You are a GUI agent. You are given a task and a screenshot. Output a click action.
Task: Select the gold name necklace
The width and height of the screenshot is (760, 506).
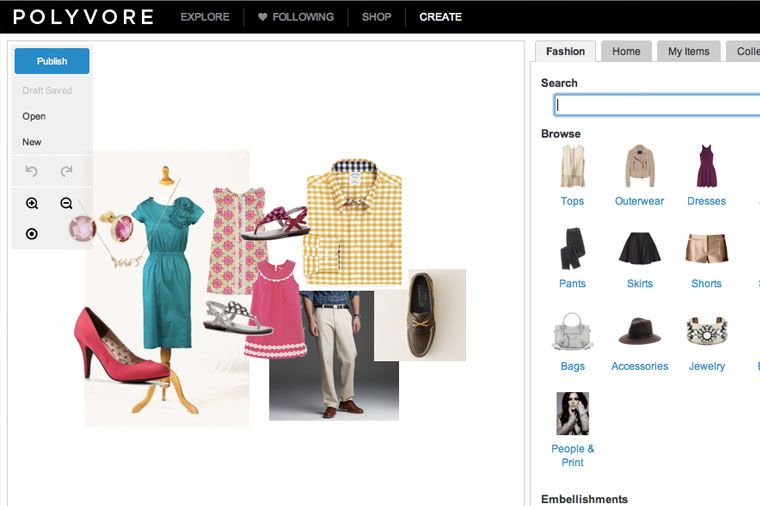click(x=127, y=261)
